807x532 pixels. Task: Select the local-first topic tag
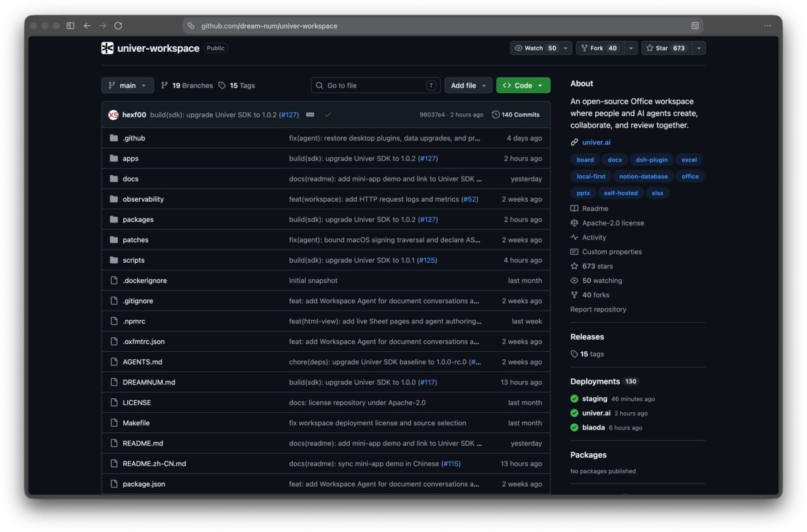click(591, 176)
